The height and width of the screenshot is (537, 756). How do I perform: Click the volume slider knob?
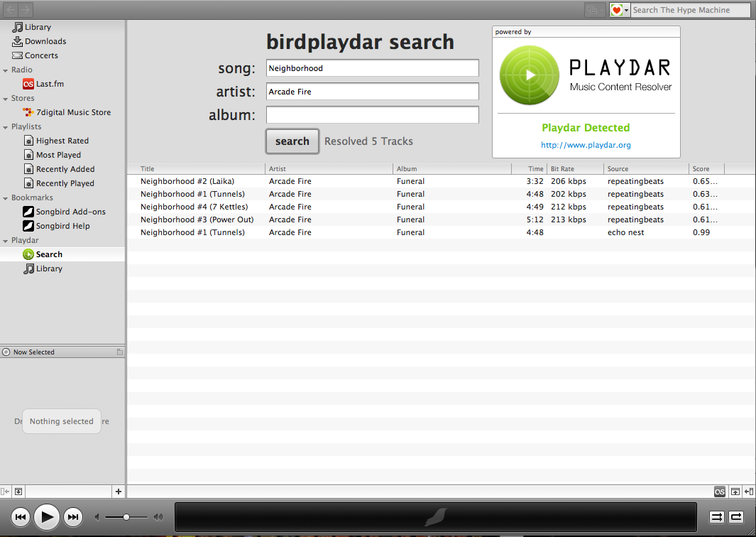(x=126, y=517)
